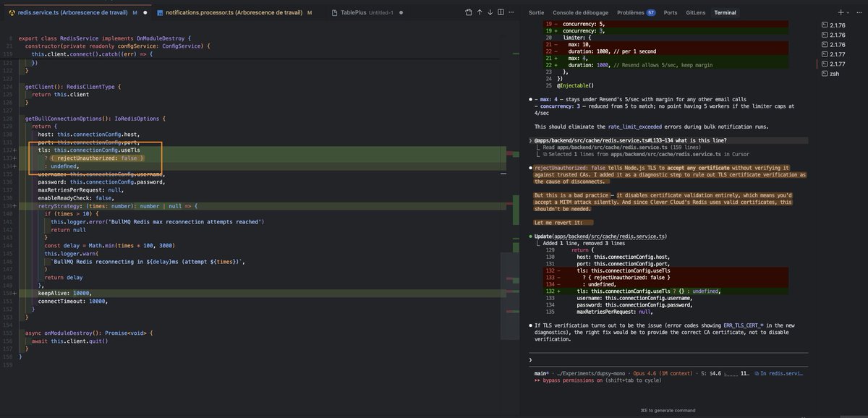Click keepAlive: 10000 line
868x418 pixels.
point(65,293)
